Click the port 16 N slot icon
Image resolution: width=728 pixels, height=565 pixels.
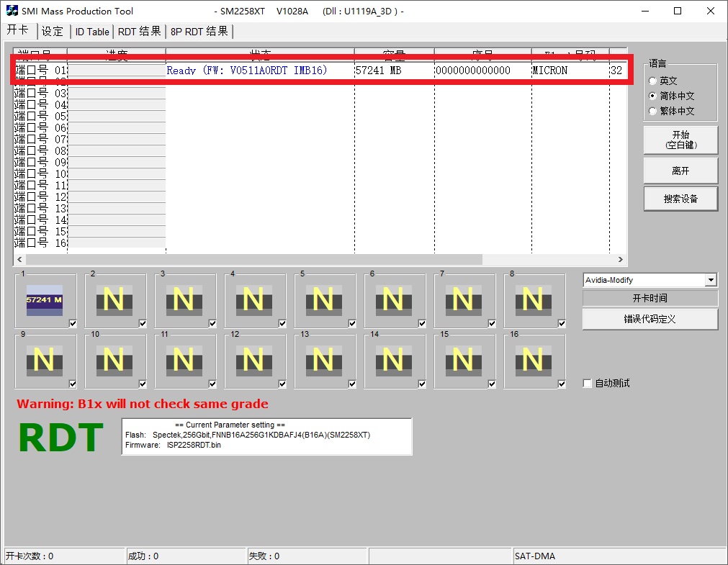(x=533, y=359)
